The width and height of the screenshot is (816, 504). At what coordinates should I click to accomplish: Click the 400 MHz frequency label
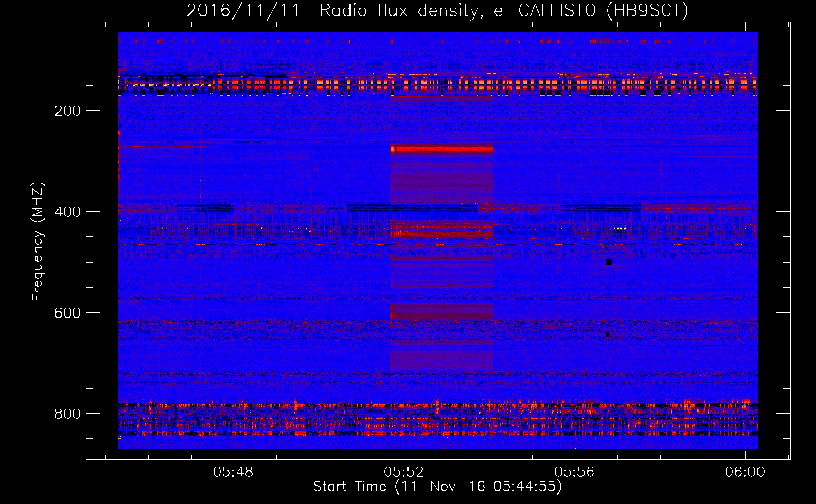(68, 212)
